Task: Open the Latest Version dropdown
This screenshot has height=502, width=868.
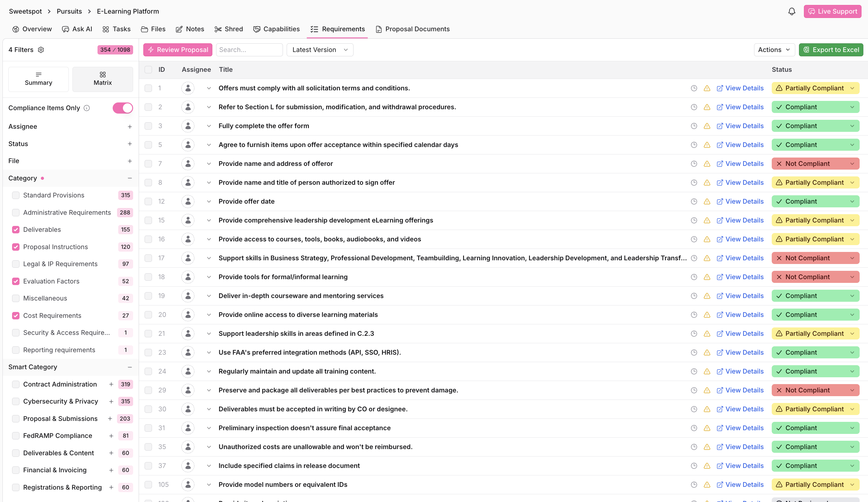Action: click(x=320, y=50)
